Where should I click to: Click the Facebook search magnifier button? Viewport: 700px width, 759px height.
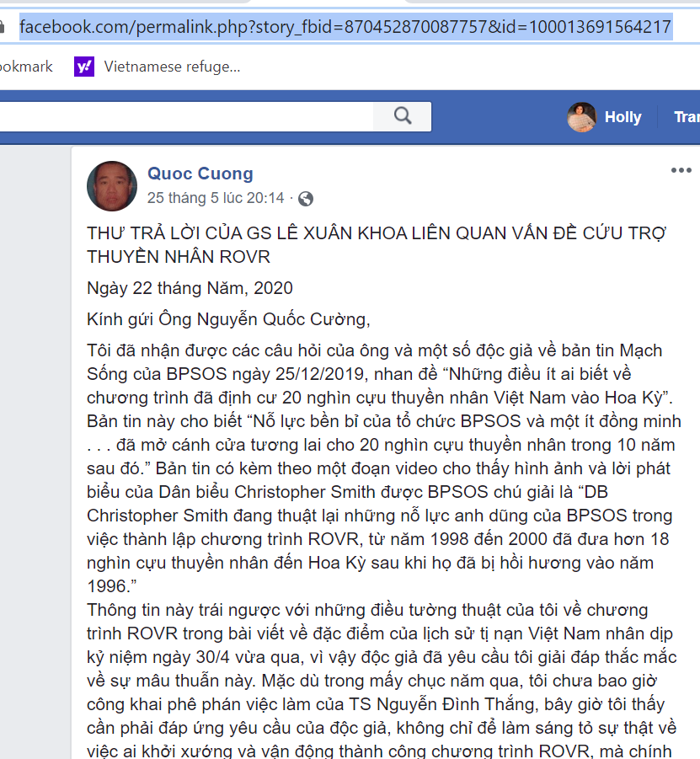tap(403, 116)
